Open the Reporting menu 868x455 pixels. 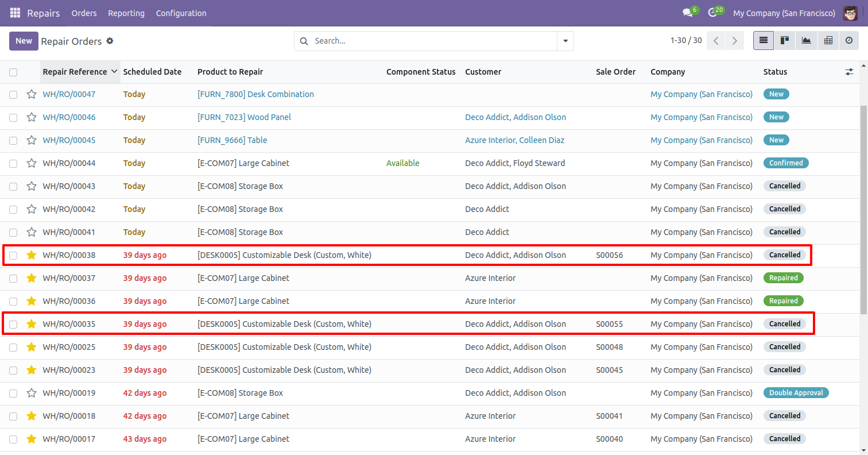tap(126, 13)
